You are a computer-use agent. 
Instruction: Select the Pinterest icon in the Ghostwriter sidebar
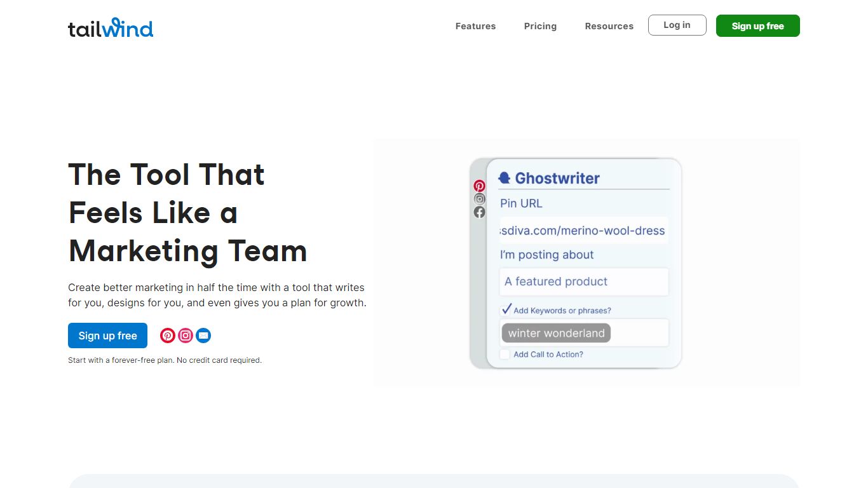click(x=479, y=186)
